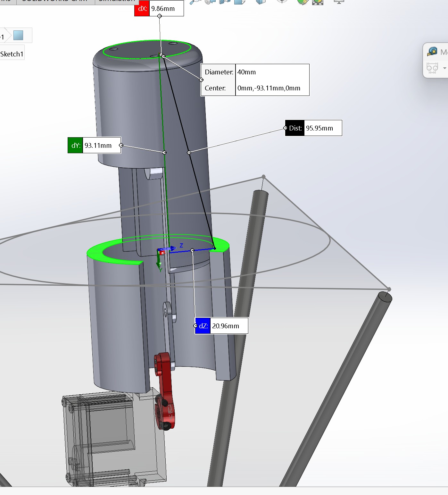448x495 pixels.
Task: Click the Apply Scene icon
Action: [x=318, y=2]
